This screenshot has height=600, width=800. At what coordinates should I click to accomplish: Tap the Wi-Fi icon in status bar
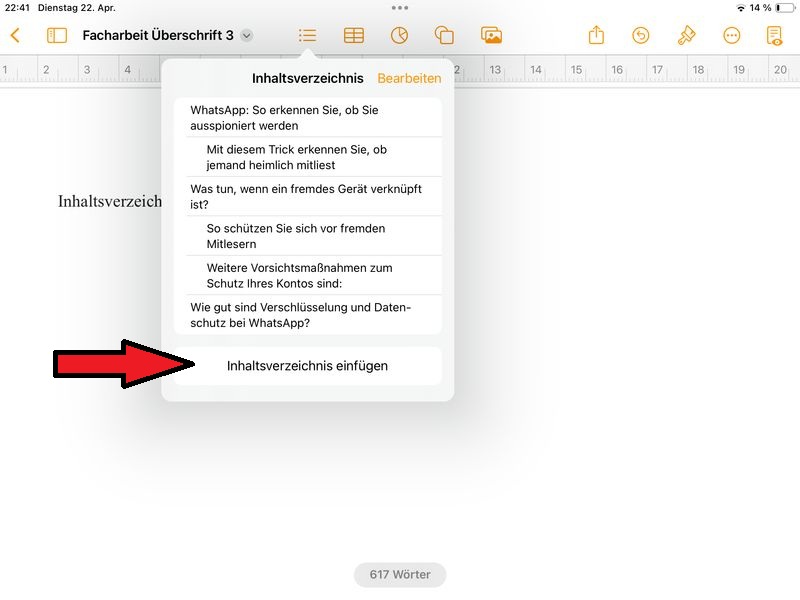pyautogui.click(x=741, y=8)
